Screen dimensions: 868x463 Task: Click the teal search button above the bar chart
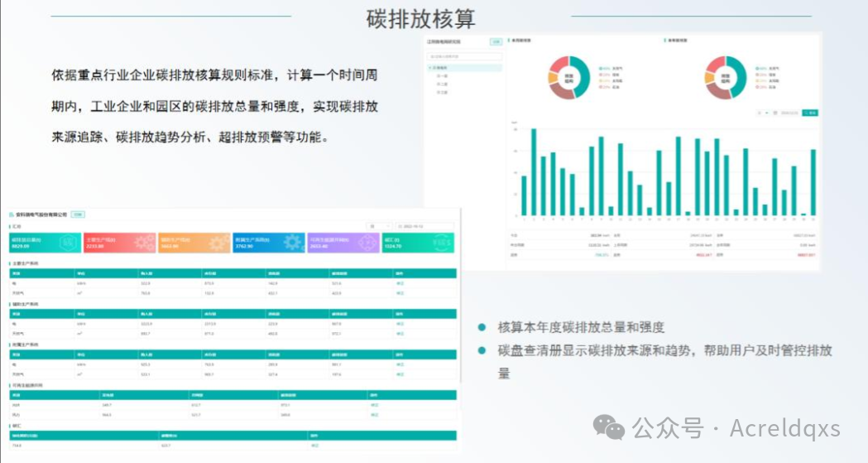click(x=810, y=113)
